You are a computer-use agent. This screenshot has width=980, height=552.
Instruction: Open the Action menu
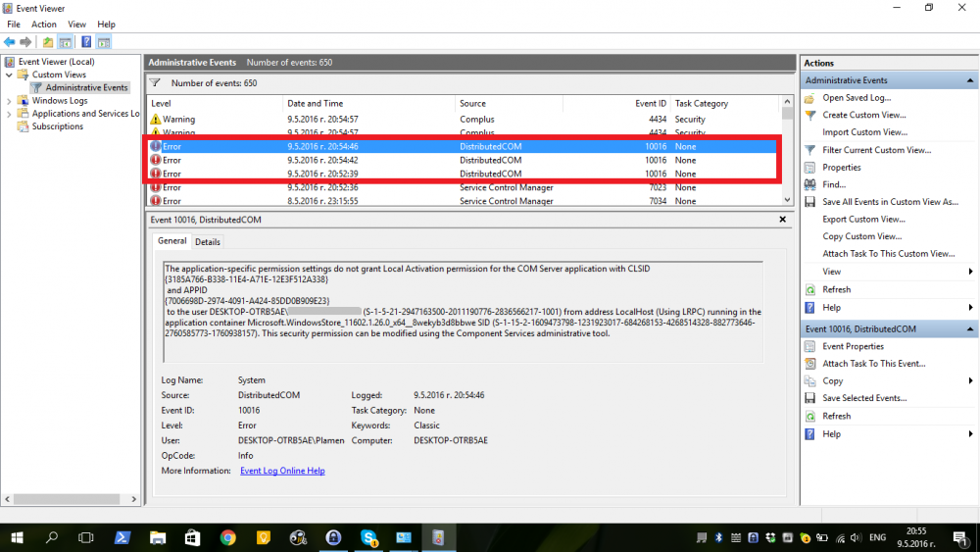pyautogui.click(x=44, y=25)
